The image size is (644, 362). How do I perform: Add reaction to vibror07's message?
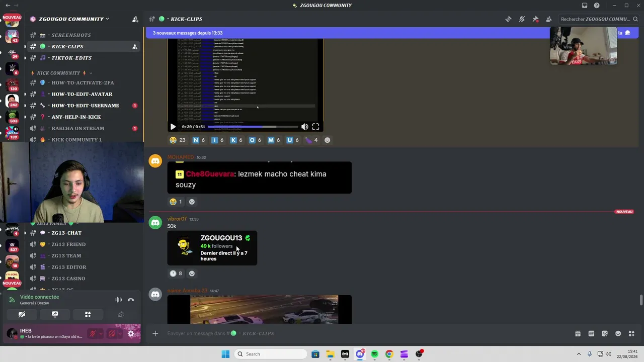point(192,274)
